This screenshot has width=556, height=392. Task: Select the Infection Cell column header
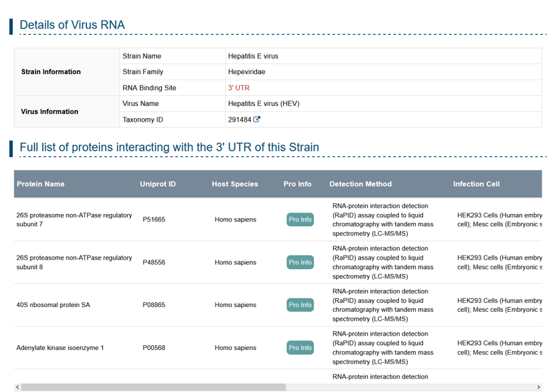click(x=476, y=184)
